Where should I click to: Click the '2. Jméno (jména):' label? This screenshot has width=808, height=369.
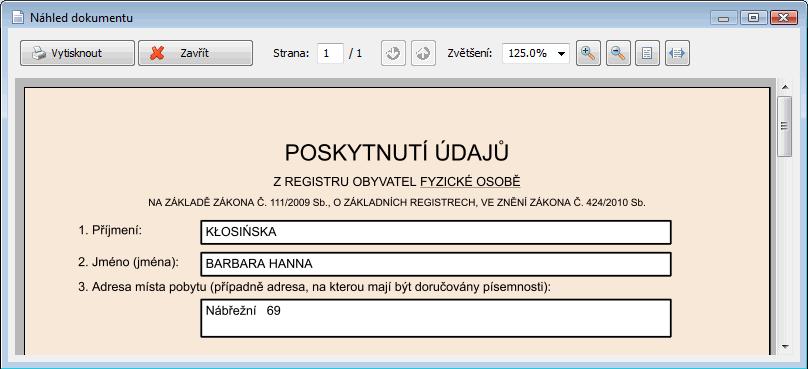(129, 262)
